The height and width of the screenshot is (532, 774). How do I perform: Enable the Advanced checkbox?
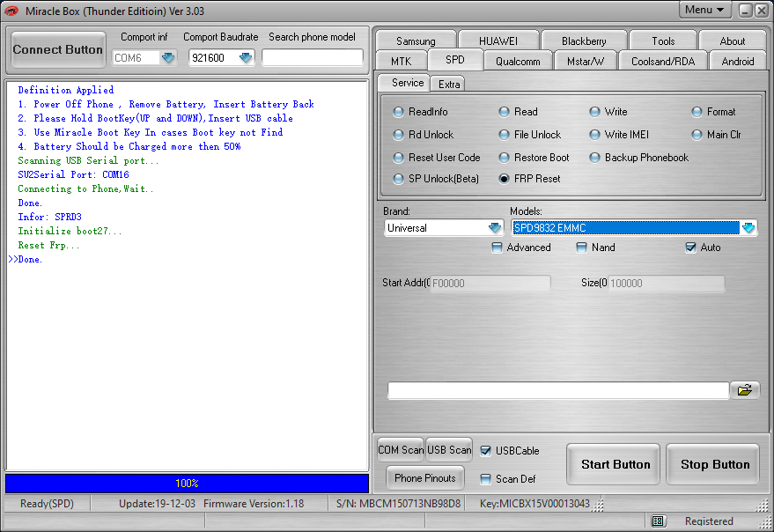(x=498, y=248)
